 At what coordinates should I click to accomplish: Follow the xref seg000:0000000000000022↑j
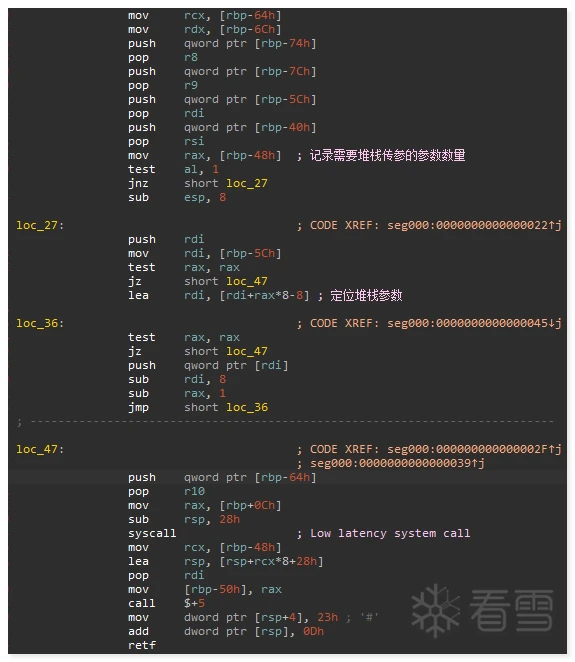pyautogui.click(x=474, y=225)
